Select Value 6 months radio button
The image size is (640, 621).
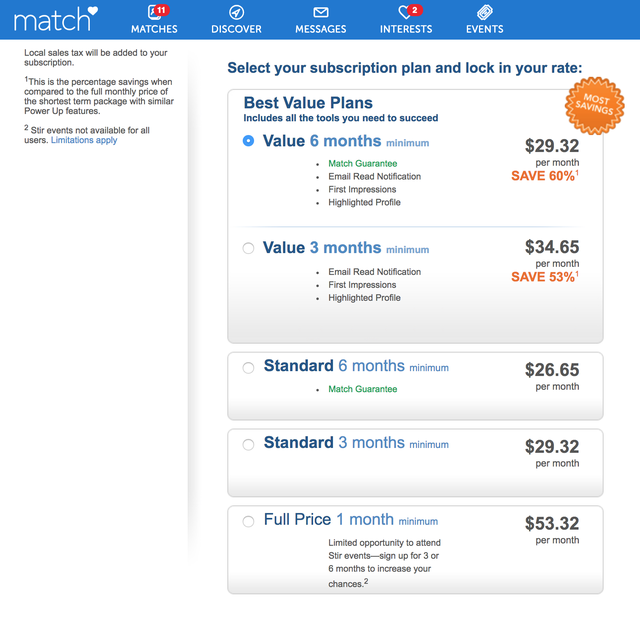248,141
